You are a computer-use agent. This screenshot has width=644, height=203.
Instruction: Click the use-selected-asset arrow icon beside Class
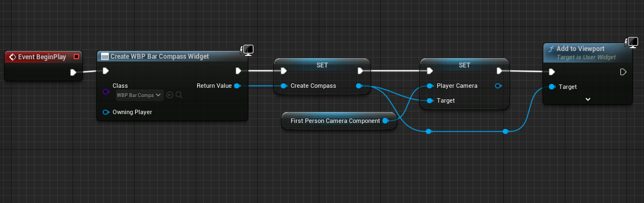(170, 95)
